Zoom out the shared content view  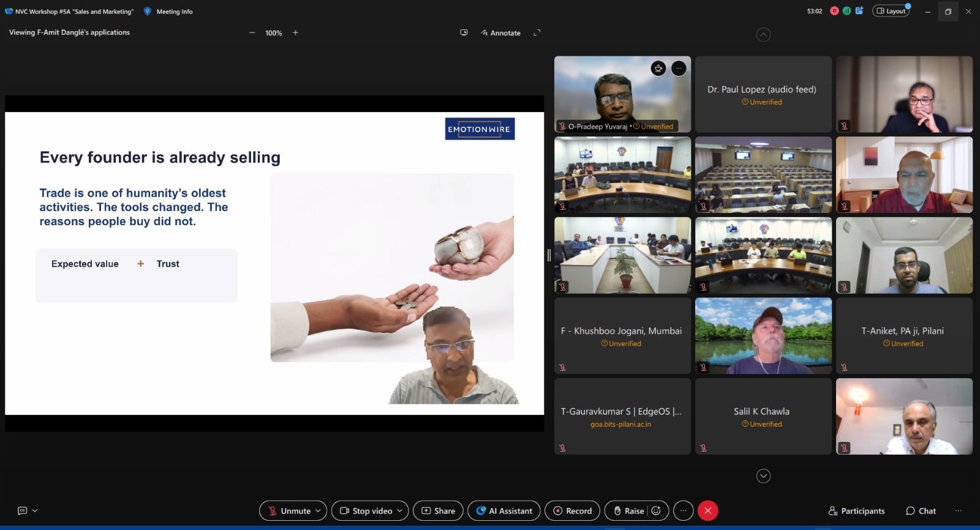pos(252,33)
